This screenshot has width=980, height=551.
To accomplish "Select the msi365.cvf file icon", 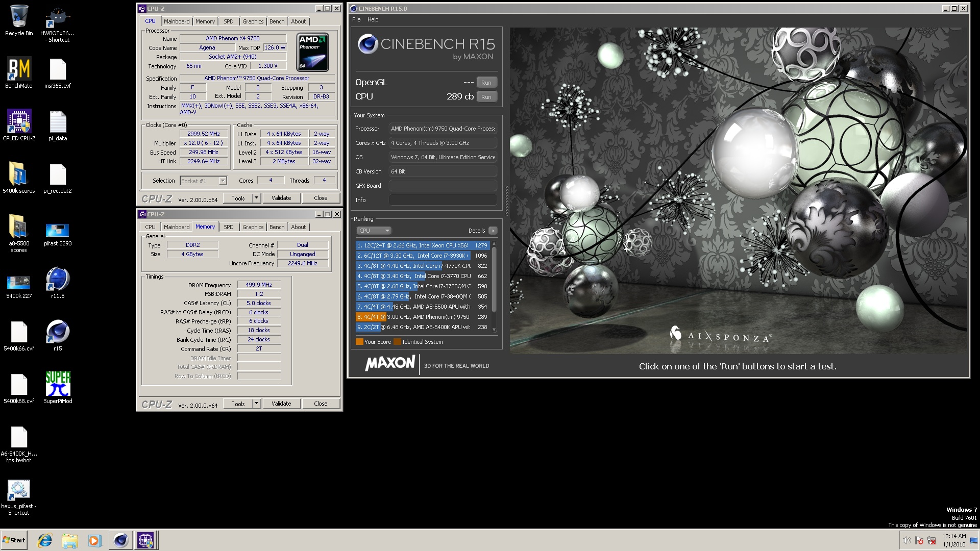I will (58, 72).
